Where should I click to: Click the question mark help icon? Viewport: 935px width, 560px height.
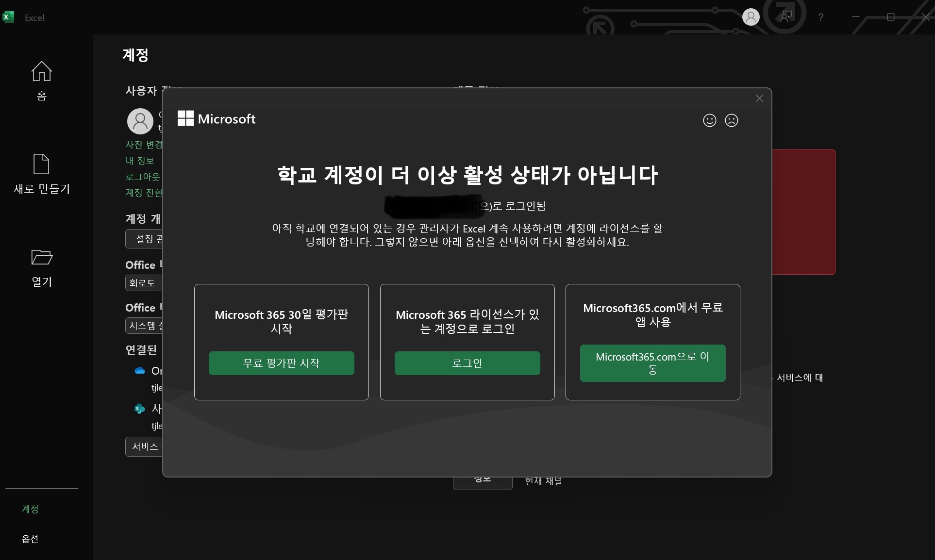(820, 17)
